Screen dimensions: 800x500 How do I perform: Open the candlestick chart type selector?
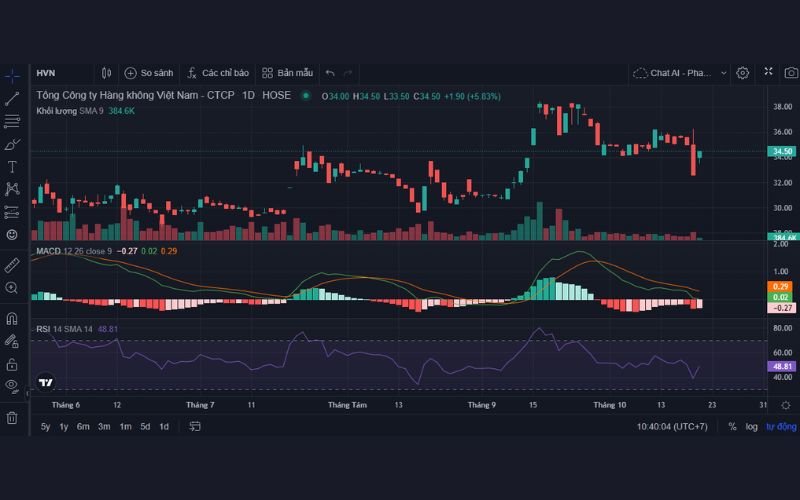[x=106, y=73]
